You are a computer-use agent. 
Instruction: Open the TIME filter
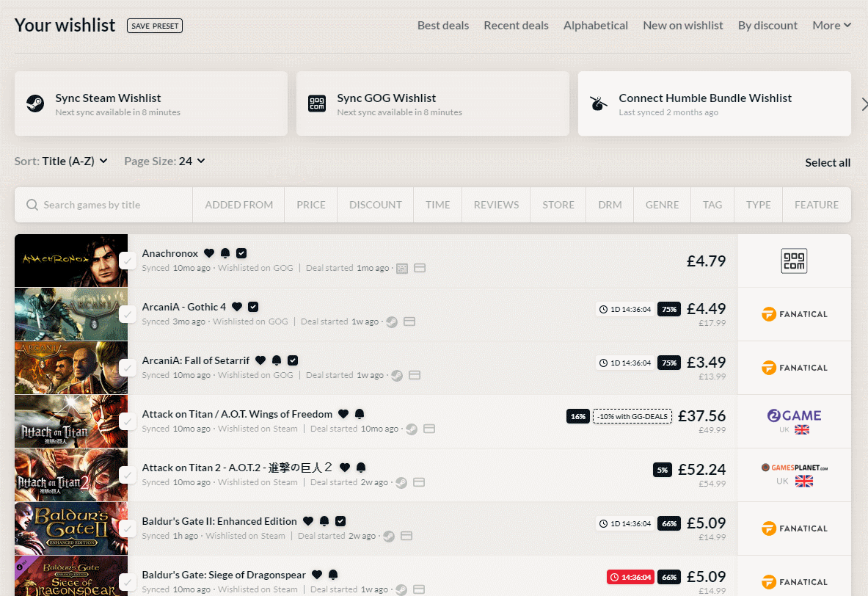(x=437, y=205)
